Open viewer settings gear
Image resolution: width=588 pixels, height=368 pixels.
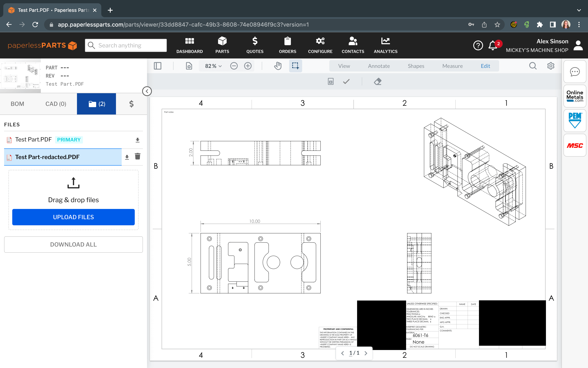pos(551,66)
